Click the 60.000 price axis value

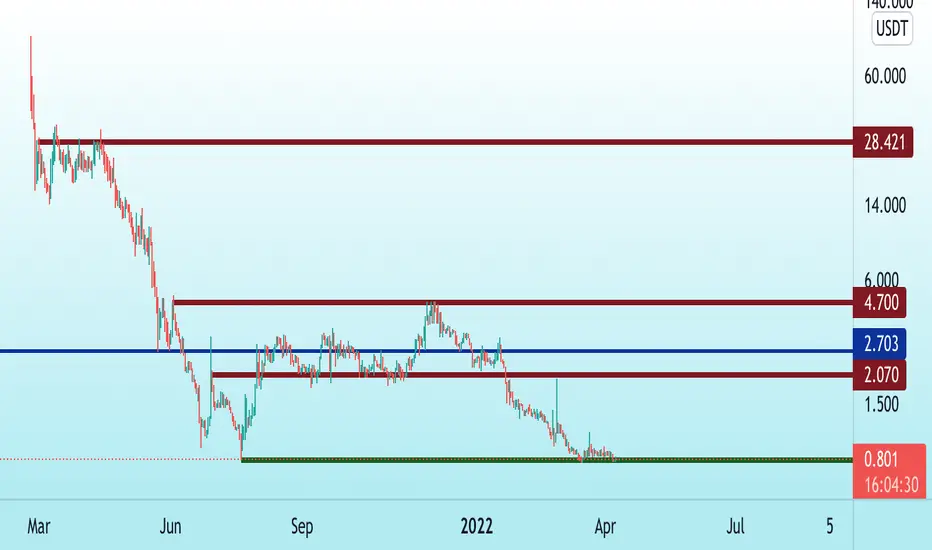[x=885, y=76]
